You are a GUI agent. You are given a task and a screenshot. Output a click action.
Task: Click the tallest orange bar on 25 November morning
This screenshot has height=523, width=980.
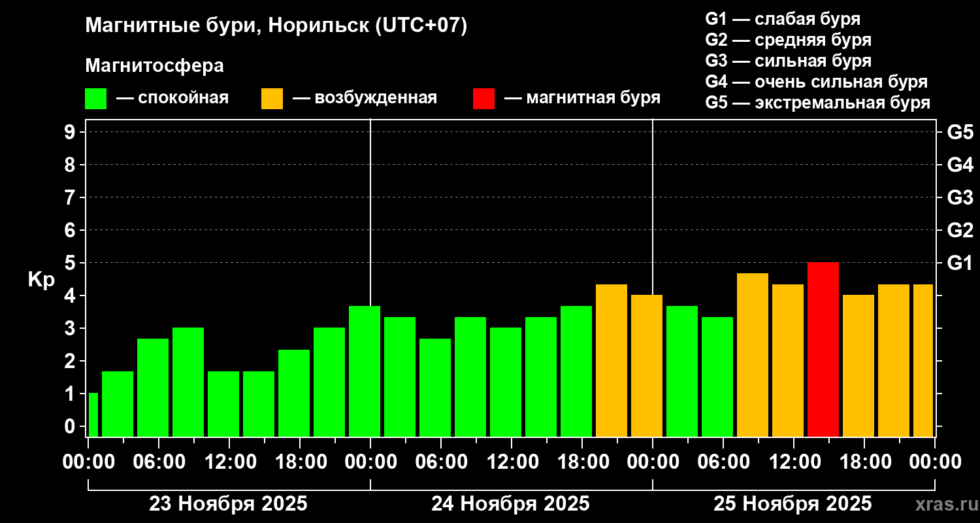tap(753, 355)
